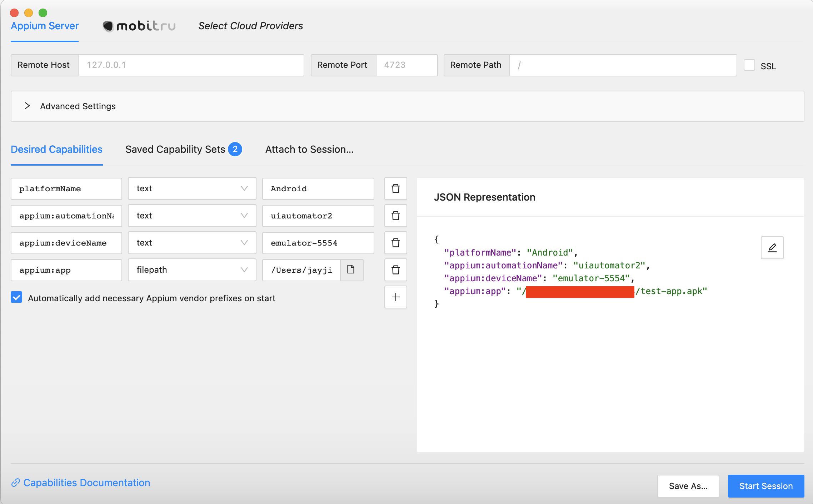The height and width of the screenshot is (504, 813).
Task: Click into the Remote Host input field
Action: pyautogui.click(x=191, y=65)
